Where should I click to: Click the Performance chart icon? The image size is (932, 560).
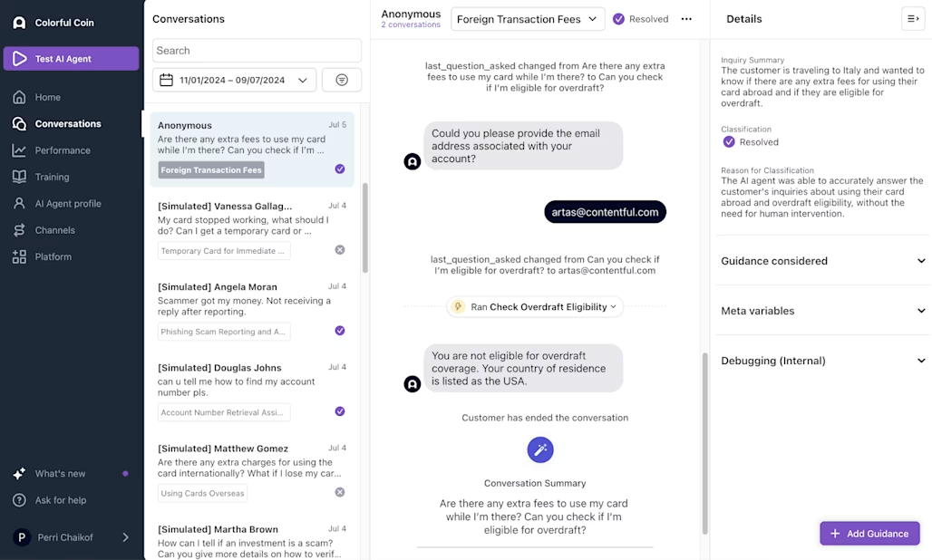click(19, 150)
